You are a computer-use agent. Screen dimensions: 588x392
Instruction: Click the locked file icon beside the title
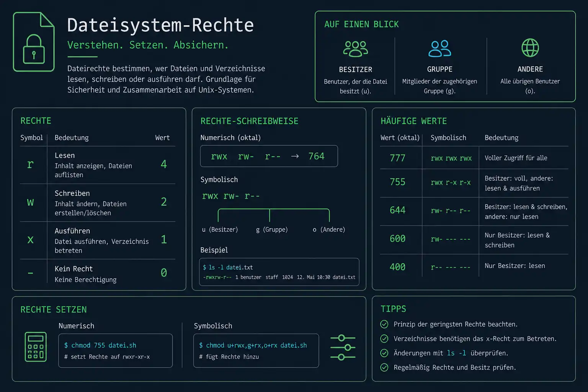[34, 42]
